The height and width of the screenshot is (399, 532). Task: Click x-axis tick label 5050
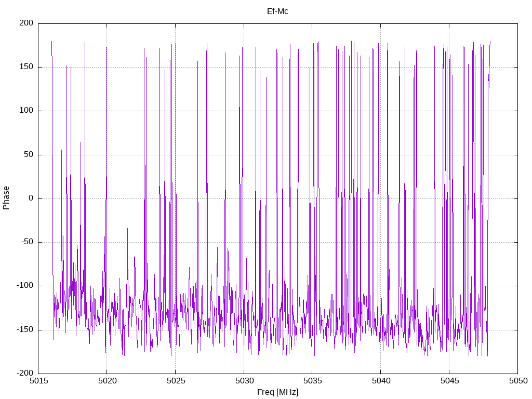click(x=518, y=381)
